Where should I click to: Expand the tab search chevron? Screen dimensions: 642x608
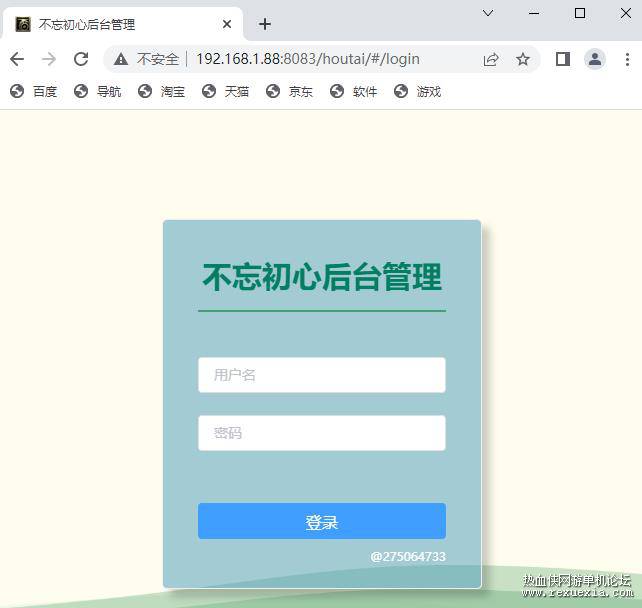(488, 13)
